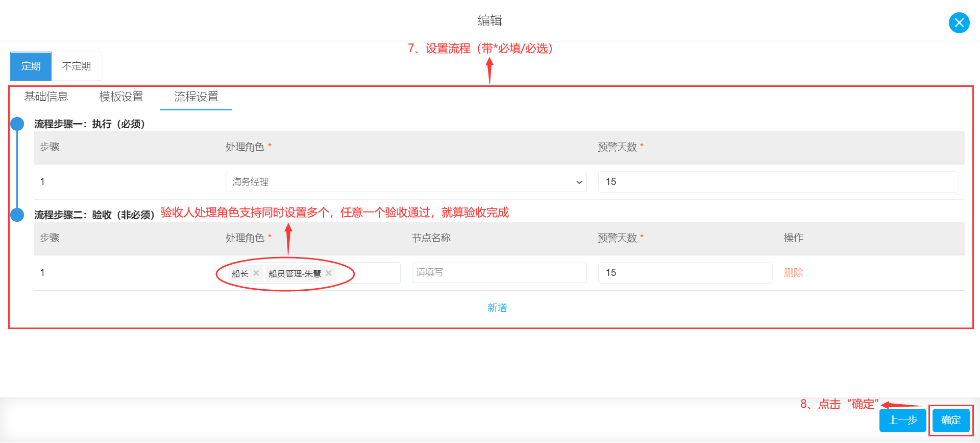This screenshot has height=443, width=980.
Task: Click the 流程步骤一 timeline node
Action: pos(17,124)
